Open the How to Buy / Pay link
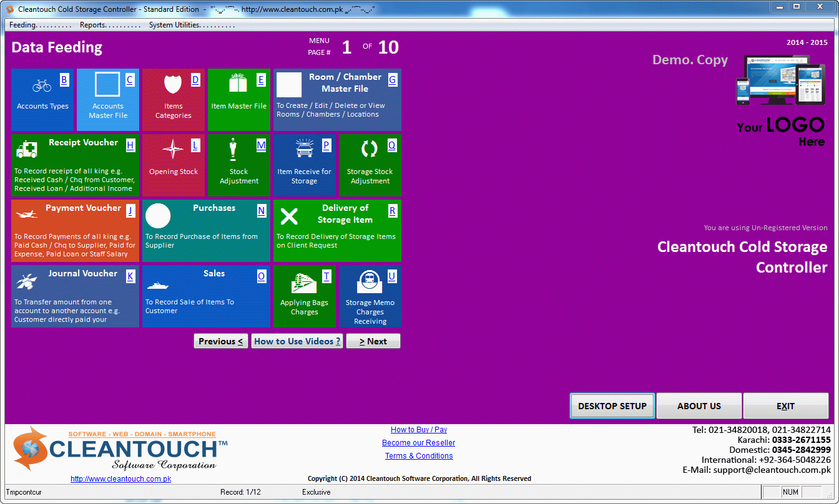The image size is (839, 504). pyautogui.click(x=419, y=430)
